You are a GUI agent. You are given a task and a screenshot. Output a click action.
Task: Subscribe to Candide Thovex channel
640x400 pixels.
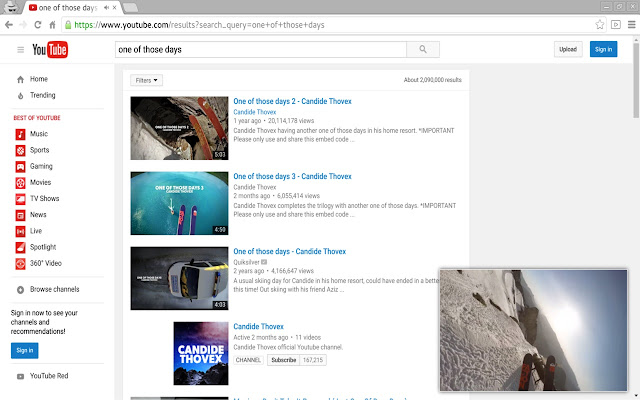(x=284, y=360)
